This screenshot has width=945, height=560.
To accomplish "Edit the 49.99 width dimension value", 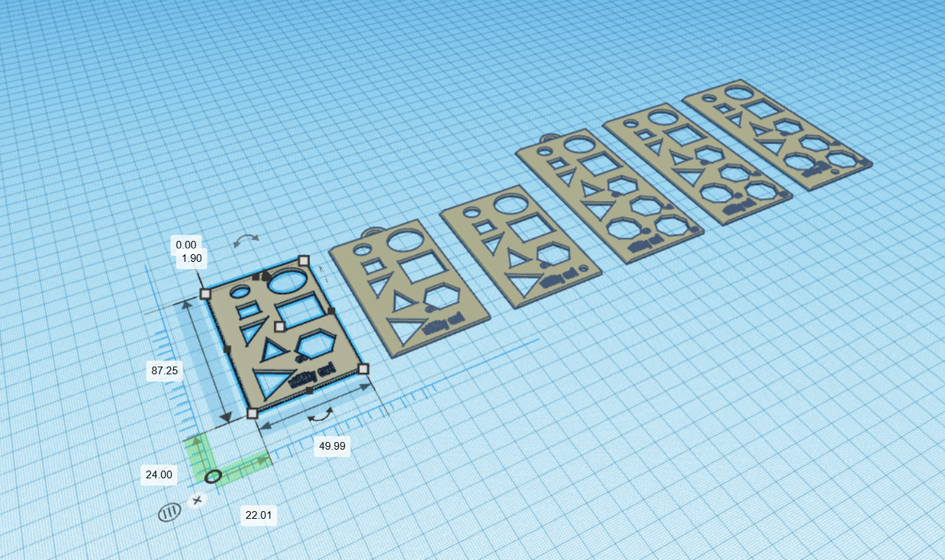I will (333, 445).
